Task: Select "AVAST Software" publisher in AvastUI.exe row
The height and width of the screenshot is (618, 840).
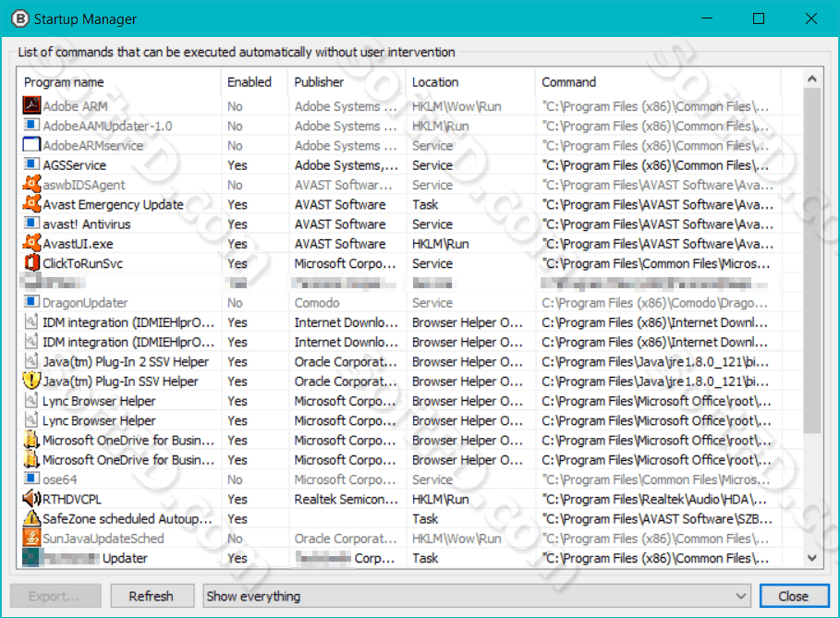Action: click(x=340, y=244)
